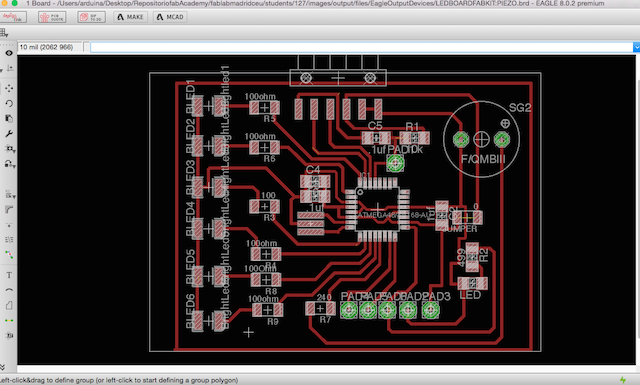Toggle the Display layers eye icon
Screen dimensions: 640x385
[x=9, y=53]
